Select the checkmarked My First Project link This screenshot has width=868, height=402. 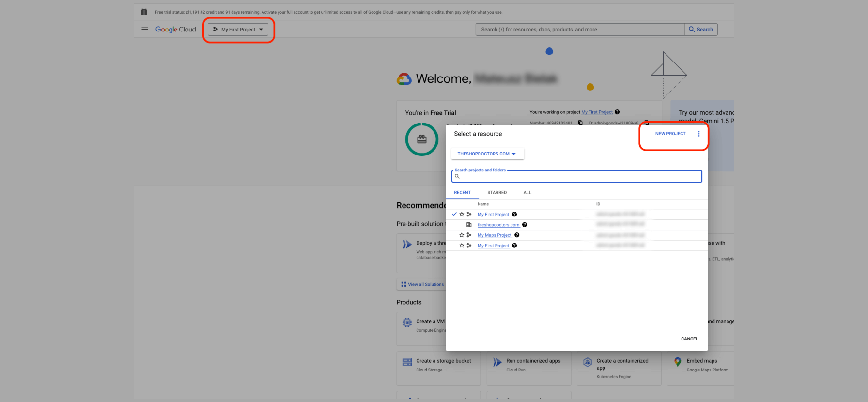pyautogui.click(x=493, y=215)
